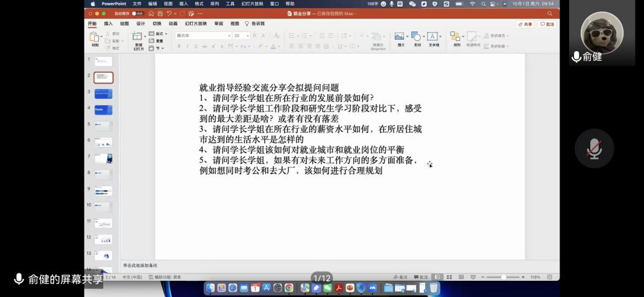Viewport: 644px width, 297px height.
Task: Click the Arrange (排列) icon
Action: click(456, 38)
